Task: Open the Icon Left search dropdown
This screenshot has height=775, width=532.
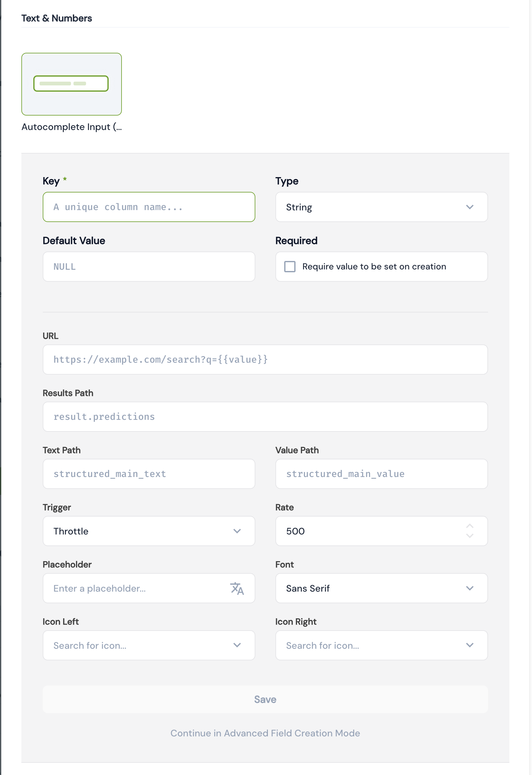Action: (149, 645)
